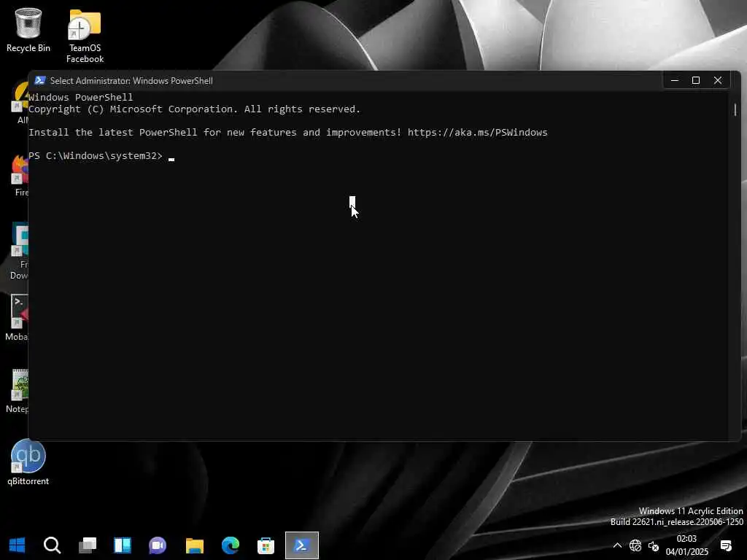Click the PowerShell icon in the title bar
This screenshot has width=747, height=560.
click(x=40, y=80)
